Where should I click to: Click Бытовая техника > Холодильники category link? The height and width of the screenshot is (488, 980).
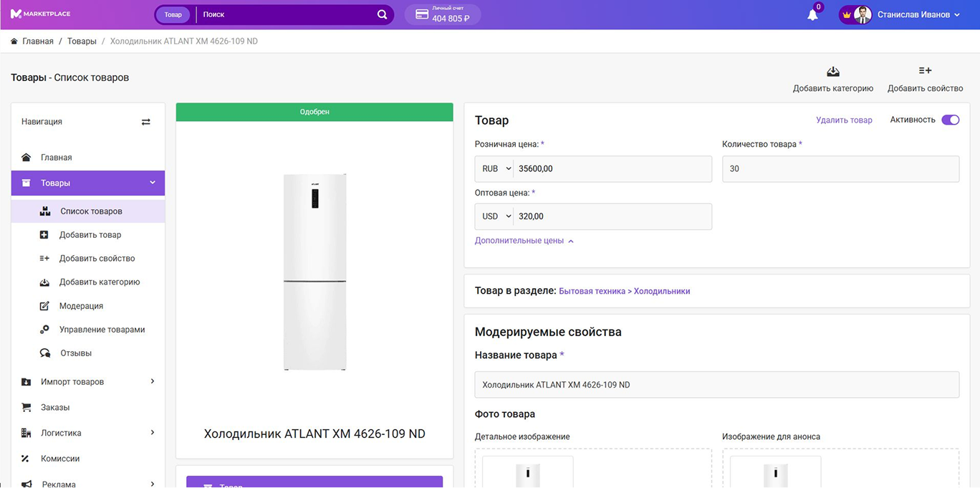click(624, 291)
